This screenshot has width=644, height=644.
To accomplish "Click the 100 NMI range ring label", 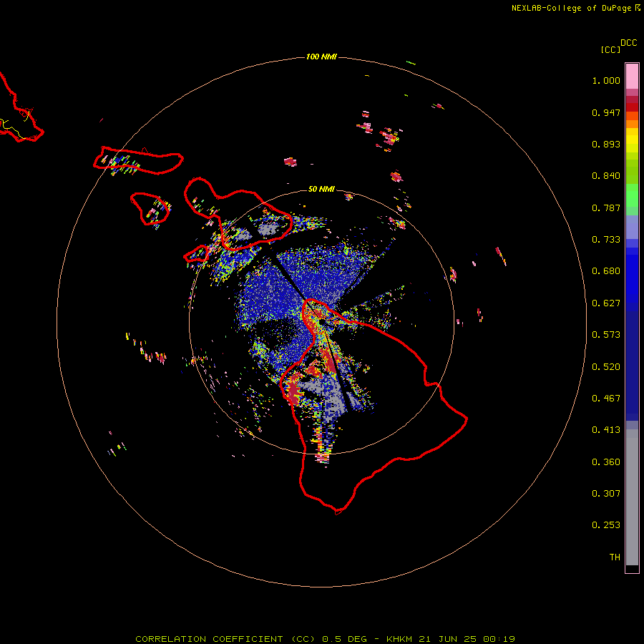I will (x=321, y=57).
